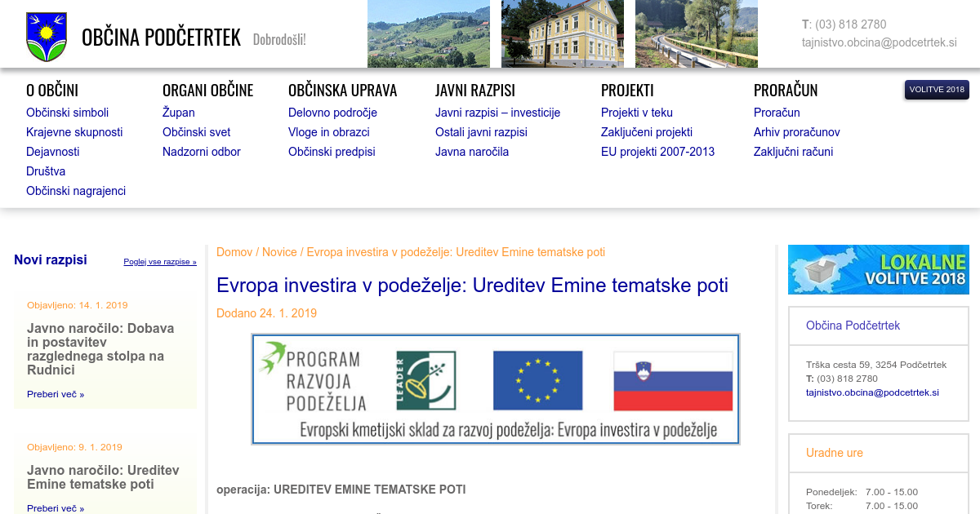Image resolution: width=980 pixels, height=514 pixels.
Task: Open Arhiv proračunov link
Action: [x=796, y=132]
